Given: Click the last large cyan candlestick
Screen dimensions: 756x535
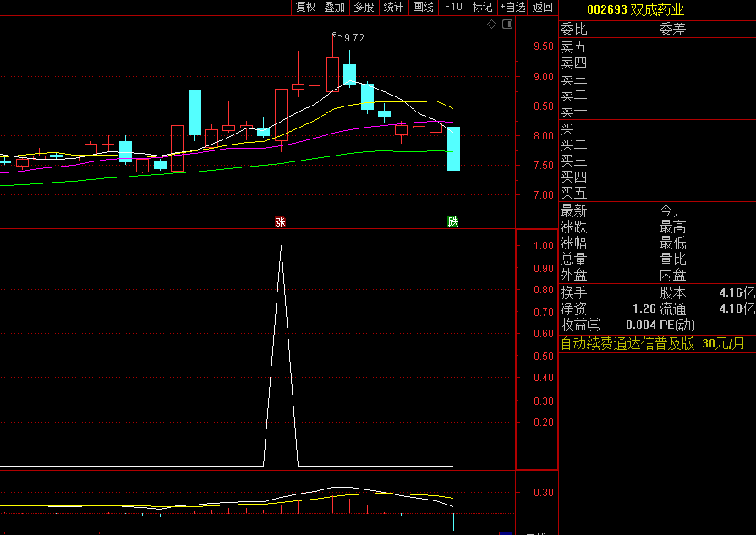Looking at the screenshot, I should coord(454,149).
